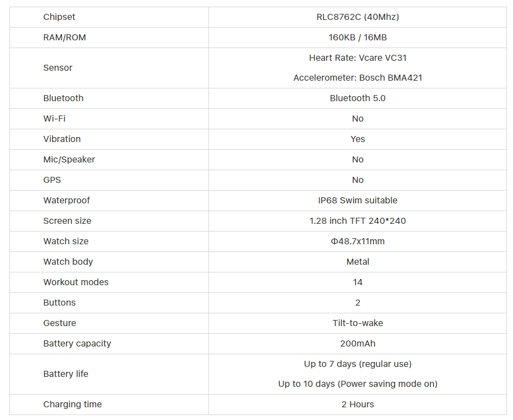Select IP68 Swim suitable text
Screen dimensions: 513x420
point(358,201)
